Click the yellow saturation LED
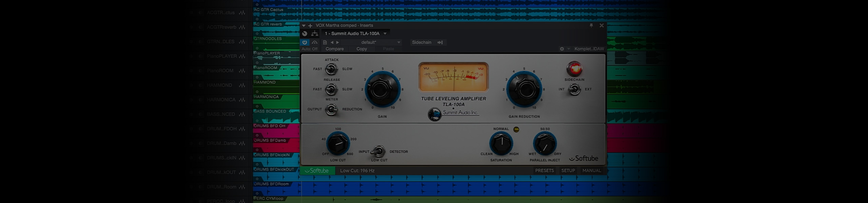 [x=516, y=129]
